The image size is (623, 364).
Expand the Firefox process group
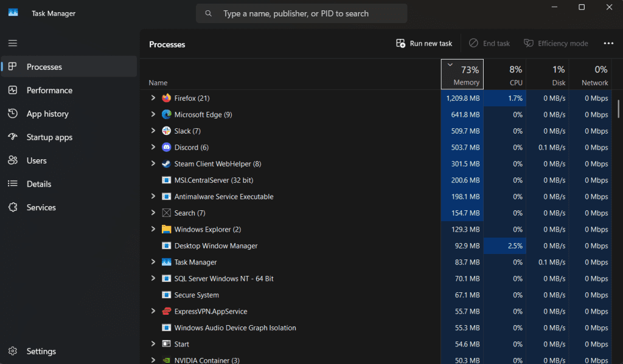[153, 98]
